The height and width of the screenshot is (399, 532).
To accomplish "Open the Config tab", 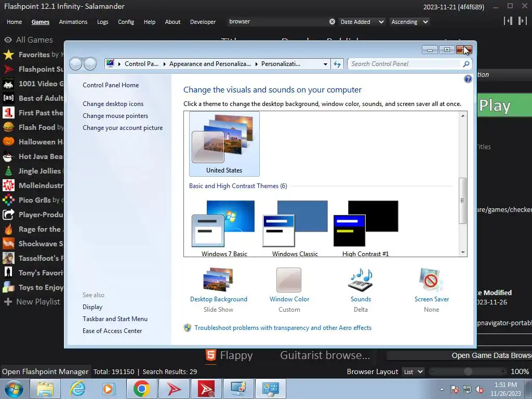I will (x=126, y=22).
